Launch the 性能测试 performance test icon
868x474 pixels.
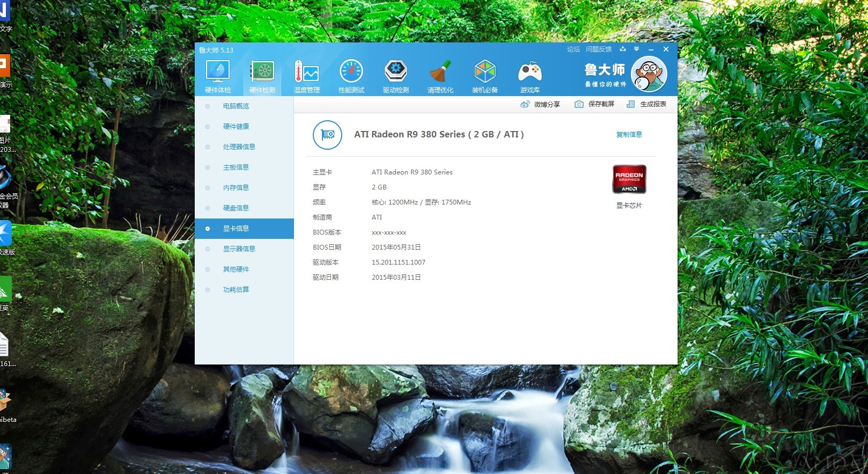click(x=351, y=76)
